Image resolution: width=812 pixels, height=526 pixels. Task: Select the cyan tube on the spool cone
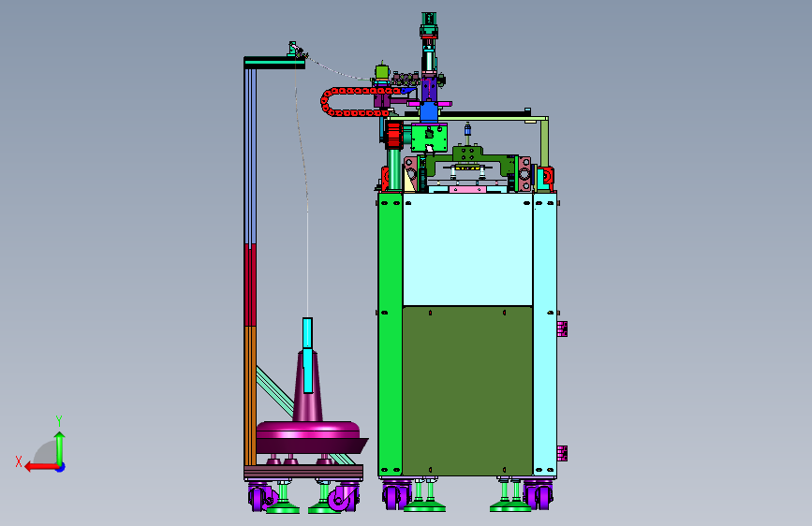point(307,355)
